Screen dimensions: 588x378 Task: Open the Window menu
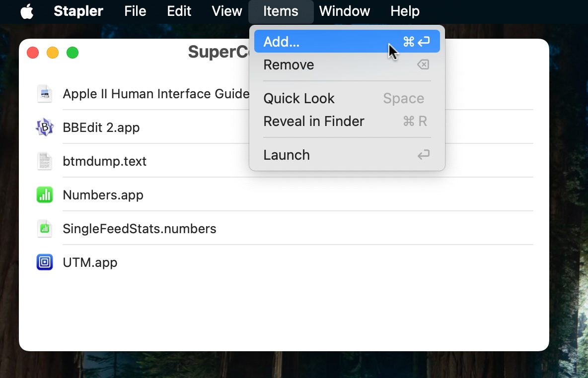pos(344,11)
